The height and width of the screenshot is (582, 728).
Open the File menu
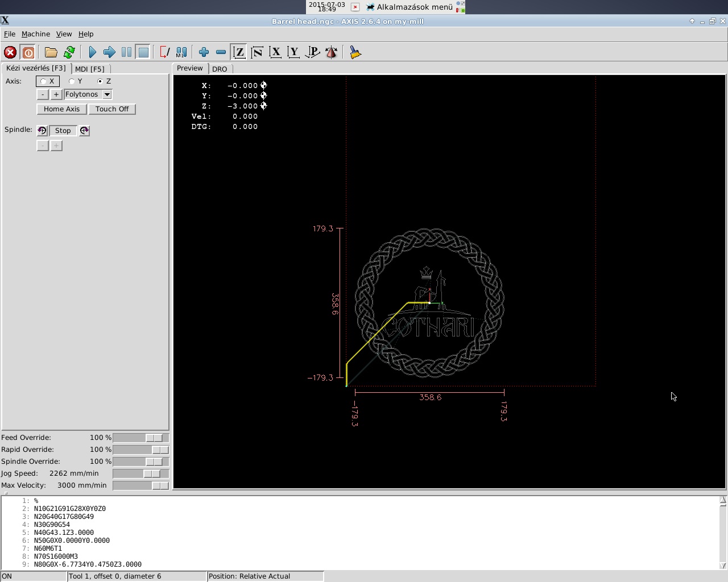[10, 34]
